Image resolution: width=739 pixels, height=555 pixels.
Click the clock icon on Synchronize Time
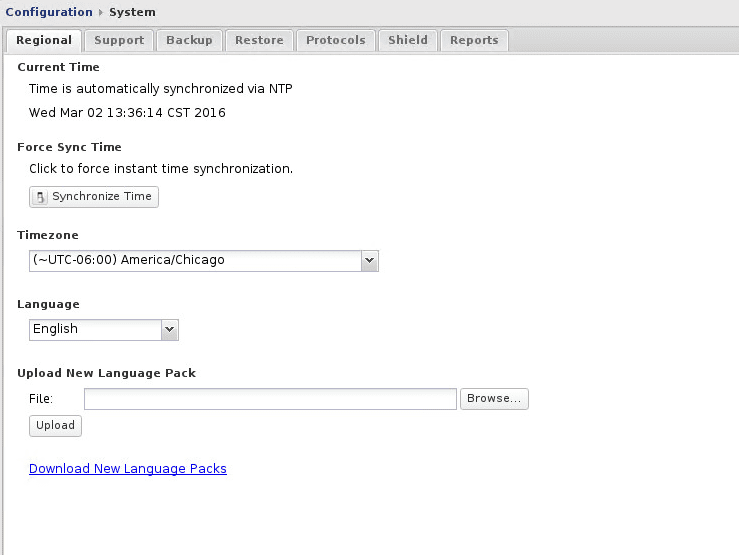pyautogui.click(x=40, y=197)
